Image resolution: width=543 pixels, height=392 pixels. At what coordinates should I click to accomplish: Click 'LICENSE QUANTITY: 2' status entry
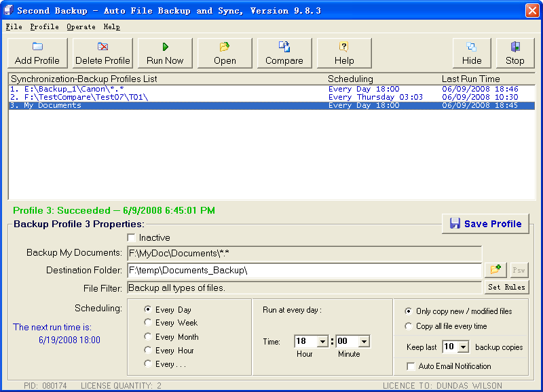(121, 385)
